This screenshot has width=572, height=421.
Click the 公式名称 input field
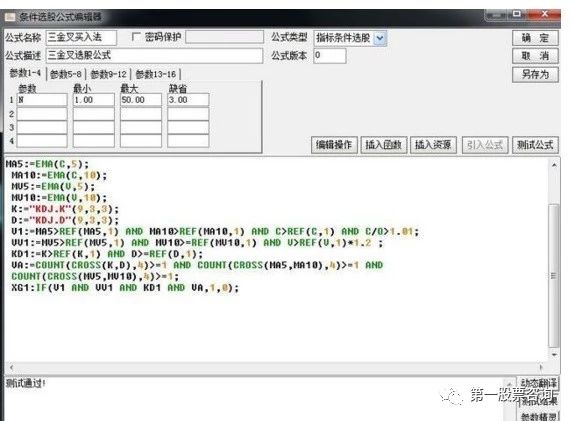[81, 37]
